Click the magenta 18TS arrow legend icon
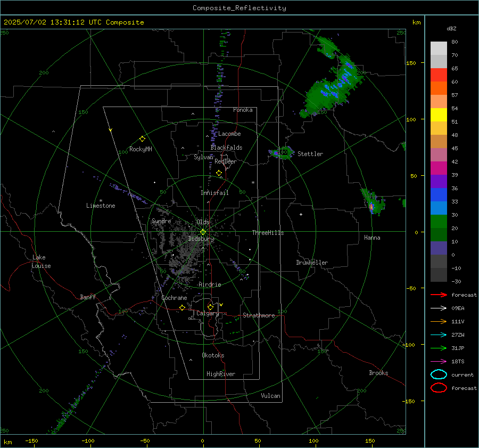Viewport: 479px width, 448px height. coord(439,362)
